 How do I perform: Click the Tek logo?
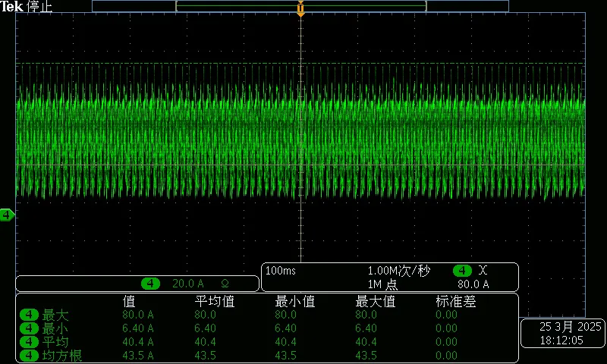[x=11, y=7]
